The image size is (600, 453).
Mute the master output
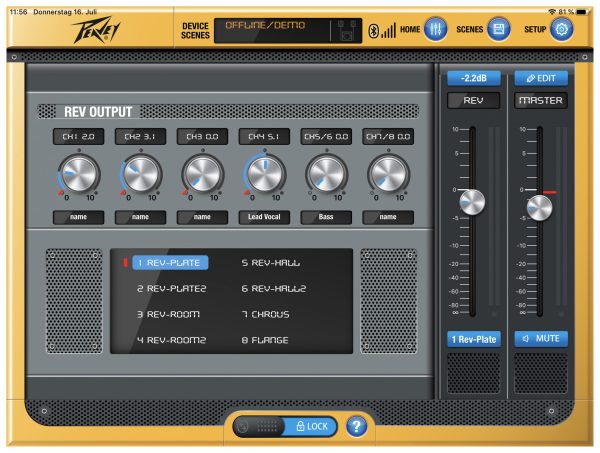click(x=541, y=339)
